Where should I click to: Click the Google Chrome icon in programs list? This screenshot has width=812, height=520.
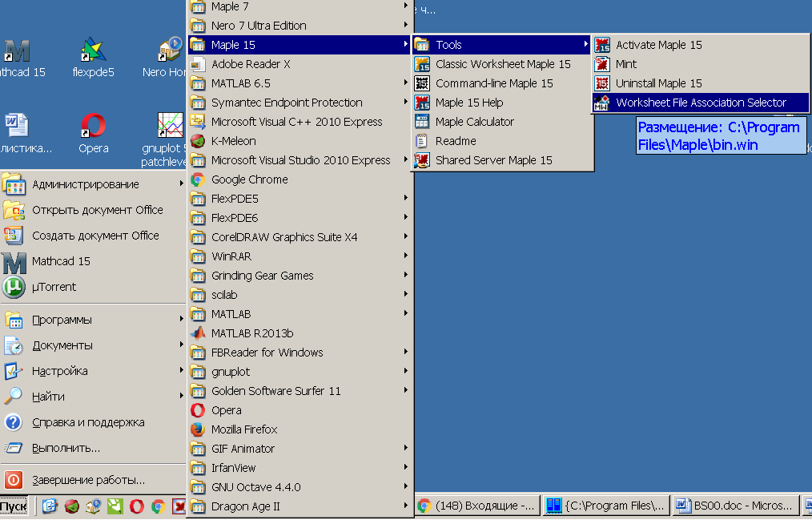(198, 179)
